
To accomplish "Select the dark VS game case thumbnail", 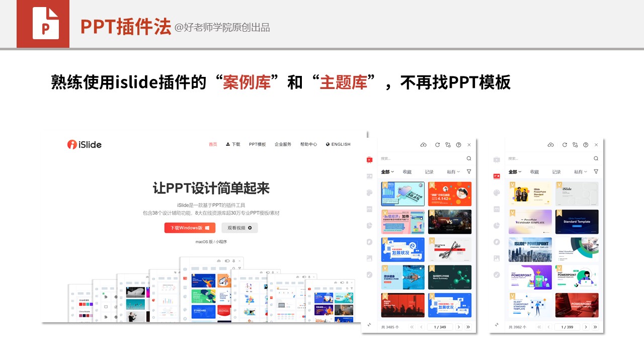I will pyautogui.click(x=450, y=222).
